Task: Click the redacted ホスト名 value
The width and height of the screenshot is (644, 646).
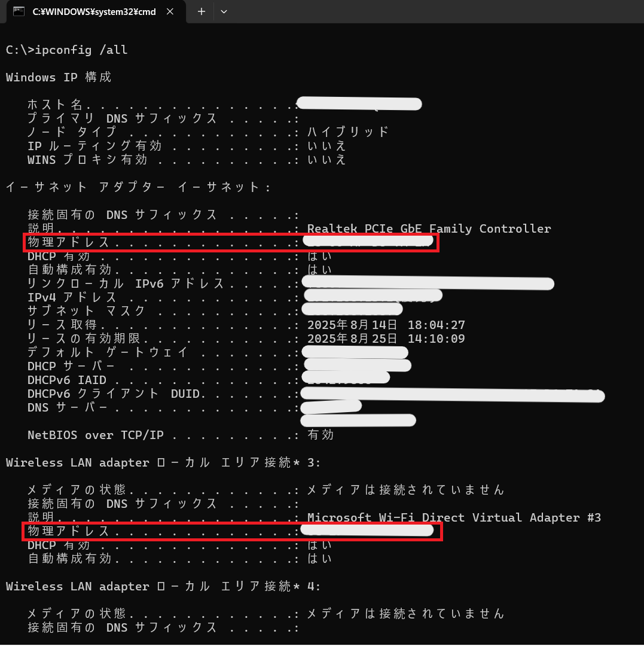Action: [359, 104]
